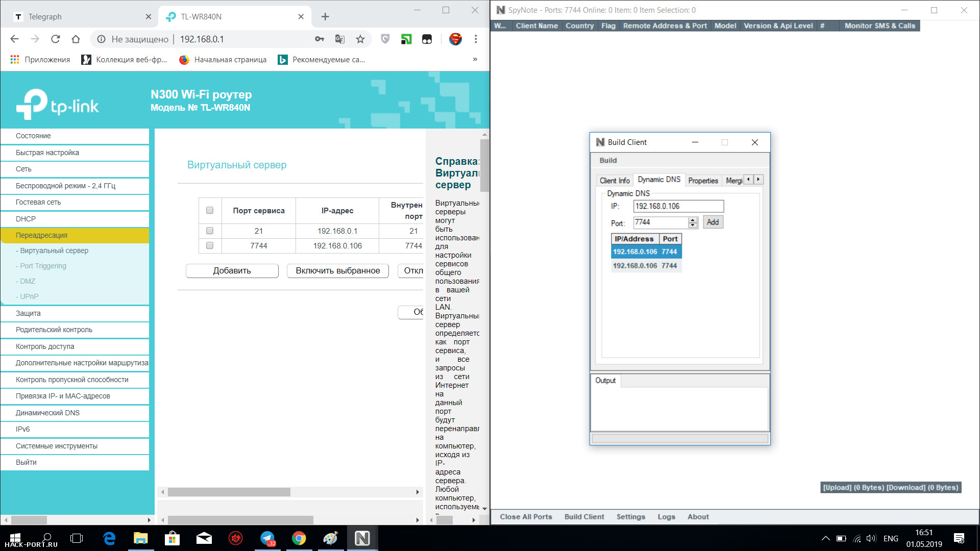Click the green extension icon in Chrome

406,39
